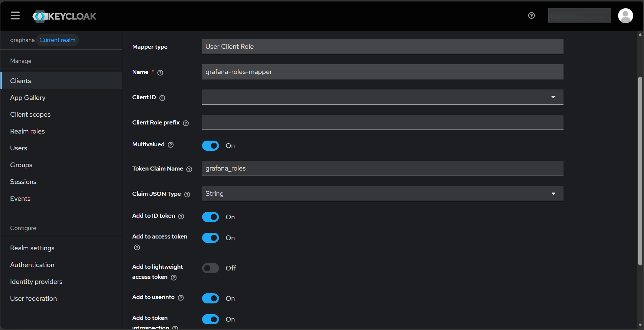
Task: Open the Users page
Action: [61, 148]
